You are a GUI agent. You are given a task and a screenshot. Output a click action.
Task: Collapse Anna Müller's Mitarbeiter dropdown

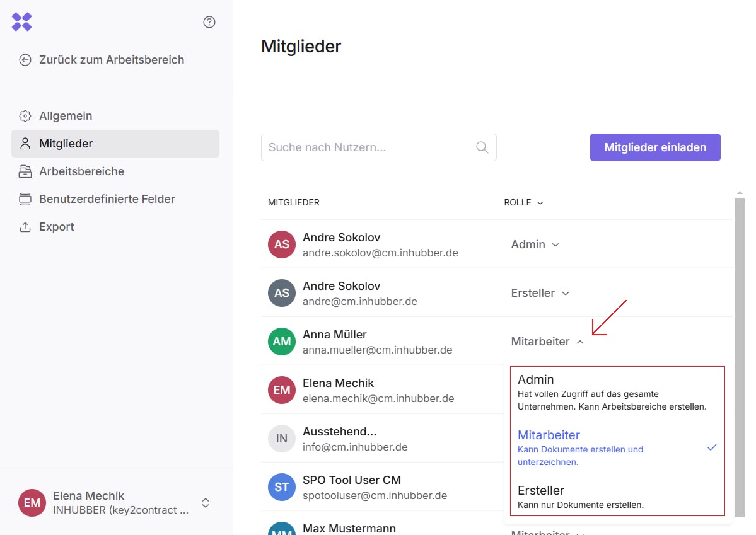tap(547, 342)
